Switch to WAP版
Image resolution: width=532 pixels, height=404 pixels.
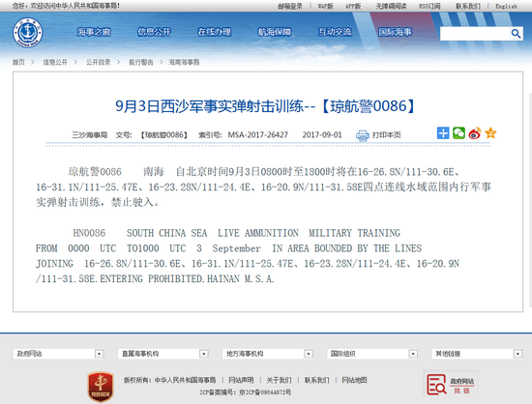point(325,6)
